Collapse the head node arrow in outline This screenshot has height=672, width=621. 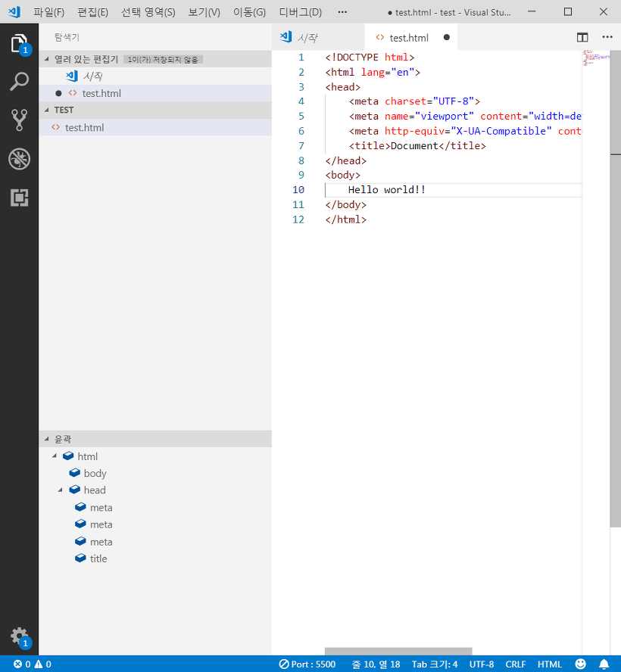(x=61, y=490)
